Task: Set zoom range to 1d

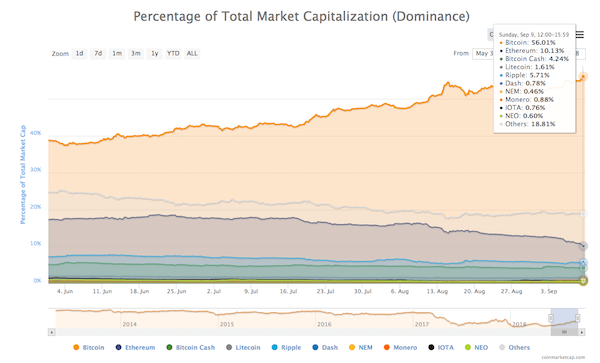Action: (x=79, y=54)
